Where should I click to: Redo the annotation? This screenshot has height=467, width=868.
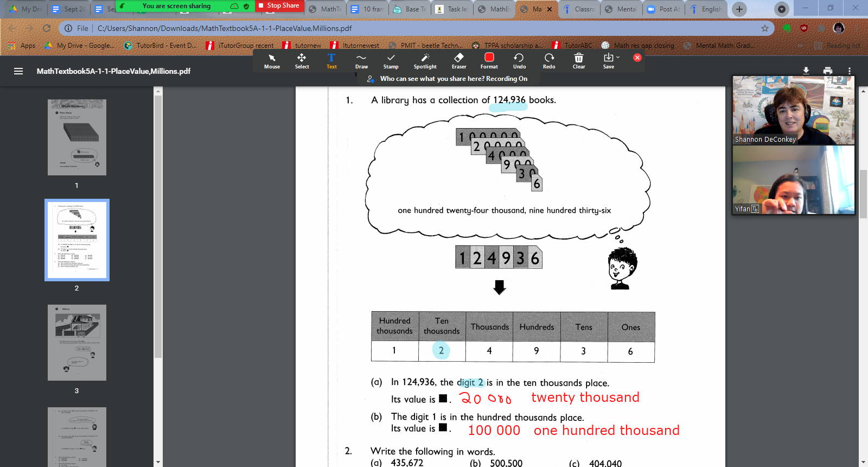tap(549, 61)
